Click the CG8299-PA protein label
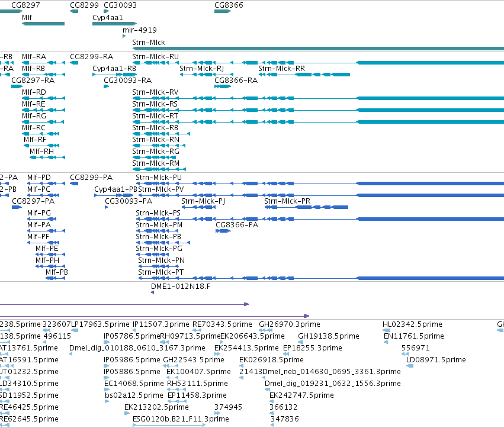 coord(91,178)
